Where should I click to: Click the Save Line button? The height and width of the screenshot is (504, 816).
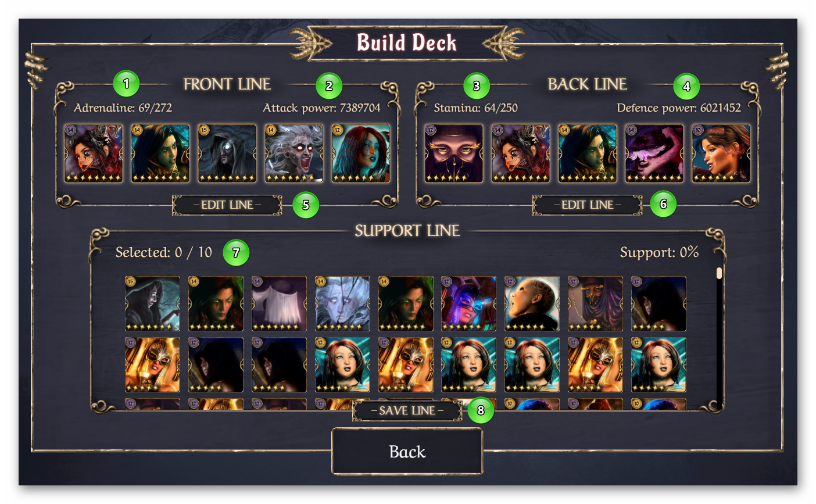pyautogui.click(x=407, y=411)
